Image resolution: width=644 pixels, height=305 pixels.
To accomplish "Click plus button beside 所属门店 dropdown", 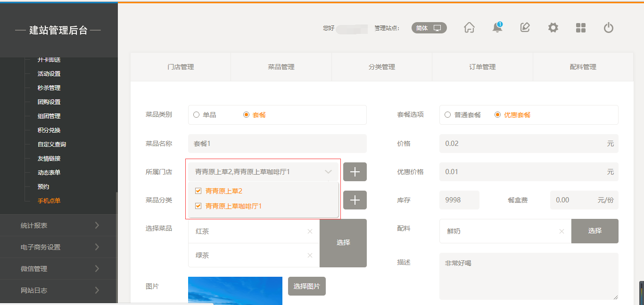I will 355,172.
